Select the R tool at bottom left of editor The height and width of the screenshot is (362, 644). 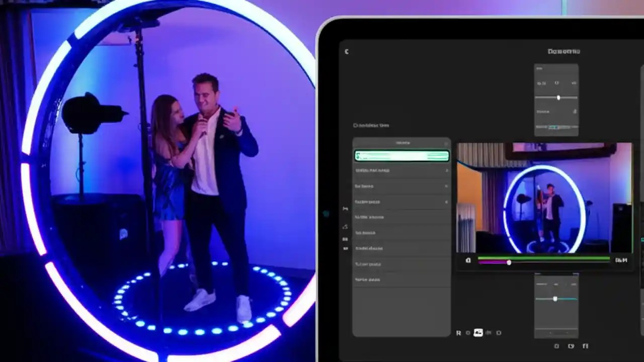pos(458,333)
